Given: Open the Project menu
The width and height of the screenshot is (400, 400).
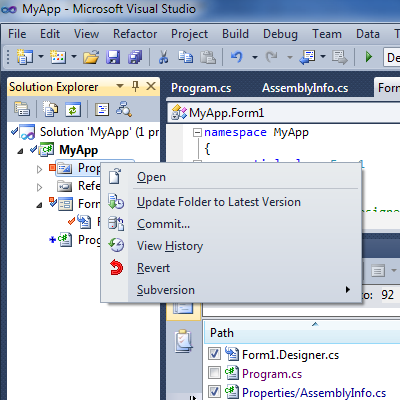Looking at the screenshot, I should pos(189,34).
